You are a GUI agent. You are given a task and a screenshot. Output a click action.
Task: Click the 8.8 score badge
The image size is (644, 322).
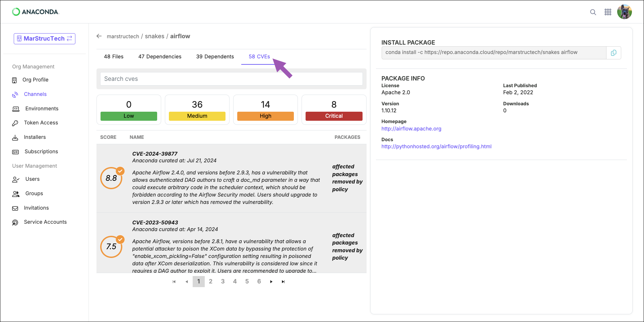111,178
